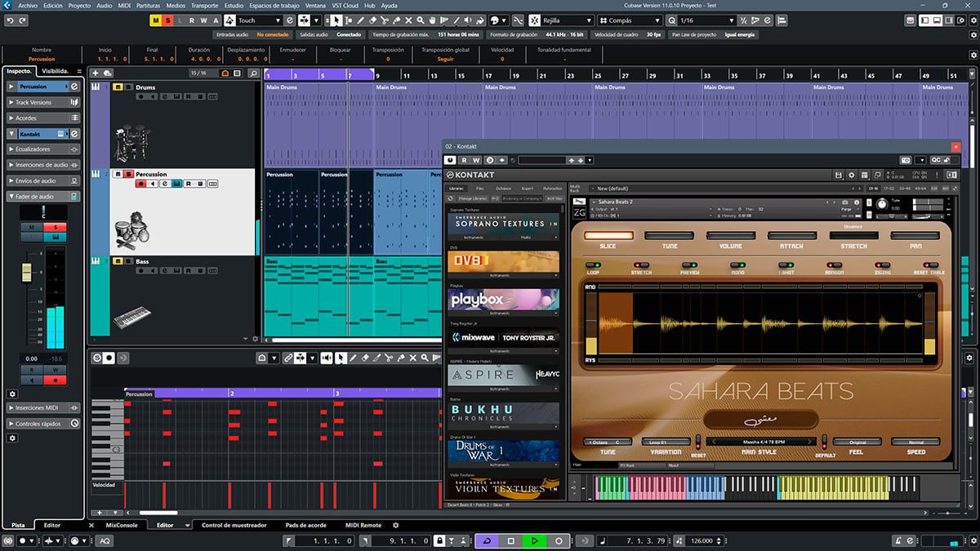Expand the Track Versions inspector section
Screen dimensions: 980x551
[x=43, y=102]
